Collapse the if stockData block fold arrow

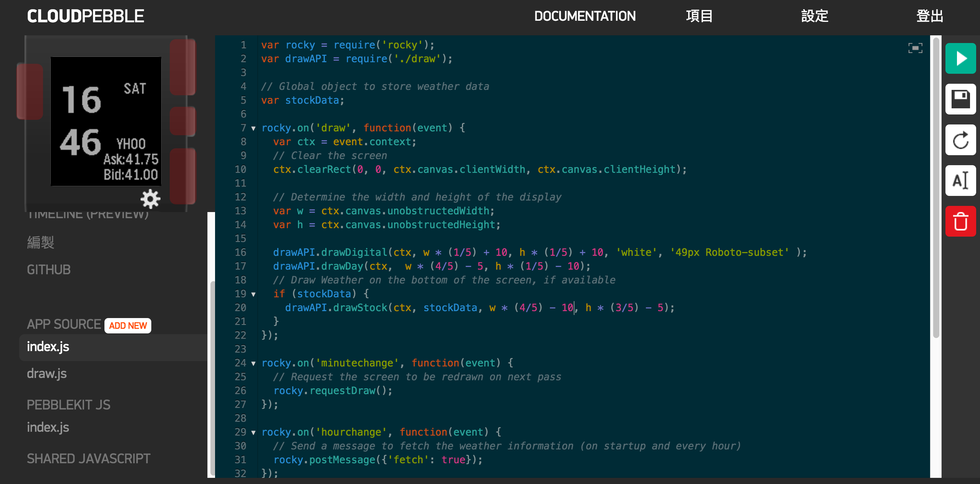click(253, 294)
